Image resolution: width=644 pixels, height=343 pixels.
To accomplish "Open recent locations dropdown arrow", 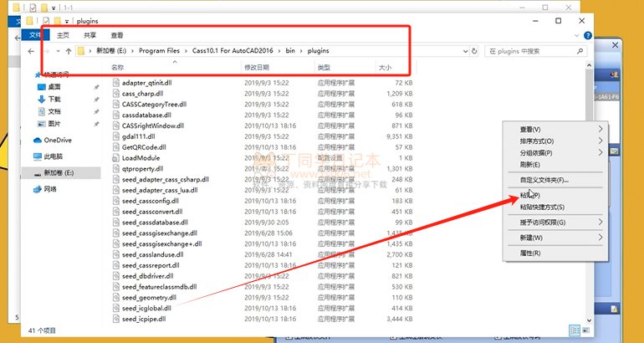I will 58,51.
